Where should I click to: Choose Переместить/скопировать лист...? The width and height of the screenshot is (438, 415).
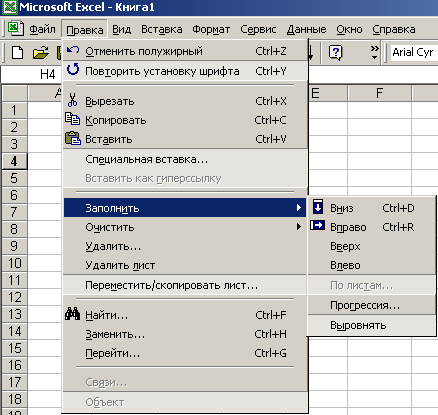(x=185, y=285)
